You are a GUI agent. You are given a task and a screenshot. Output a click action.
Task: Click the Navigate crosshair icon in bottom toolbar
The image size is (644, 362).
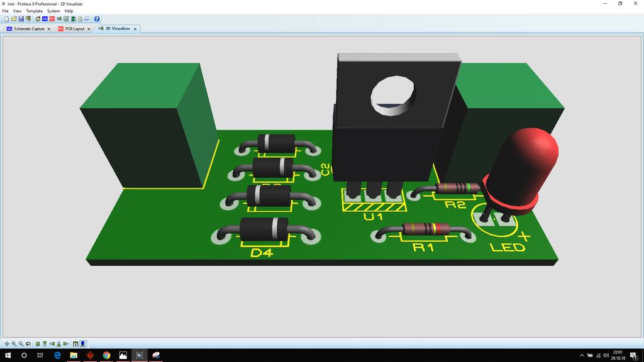[x=6, y=344]
